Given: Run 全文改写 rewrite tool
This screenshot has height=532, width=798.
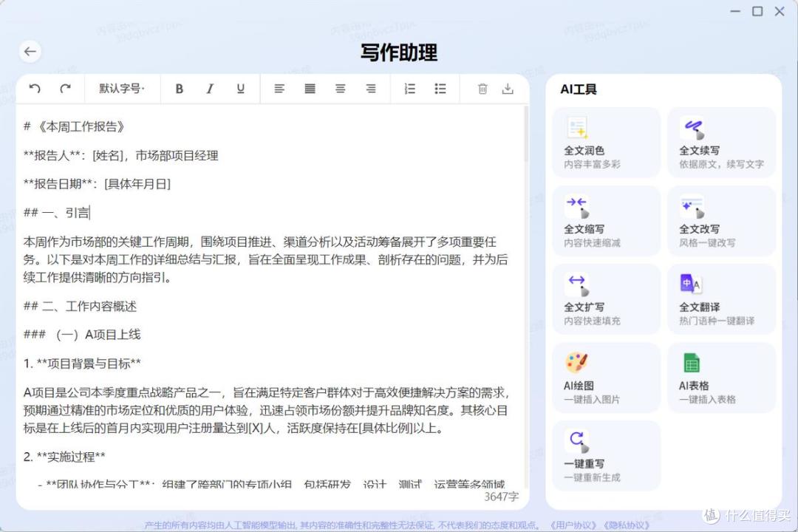Looking at the screenshot, I should [722, 221].
